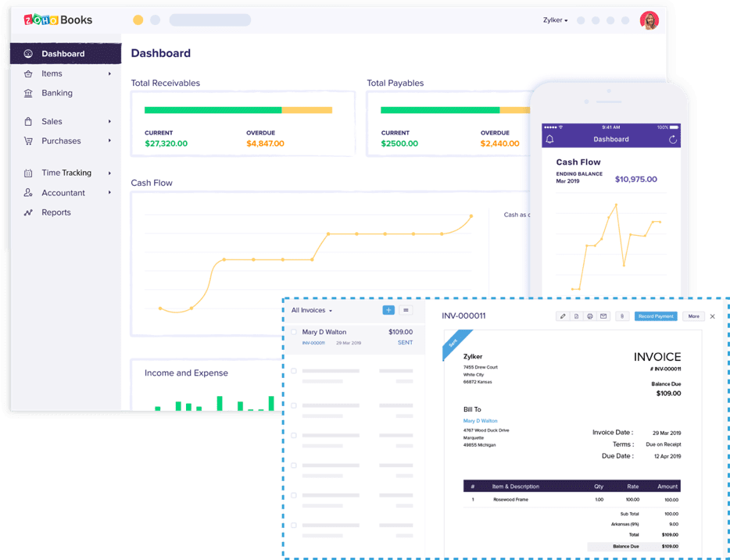
Task: Open the Mary D Walton link under Bill To
Action: click(481, 421)
